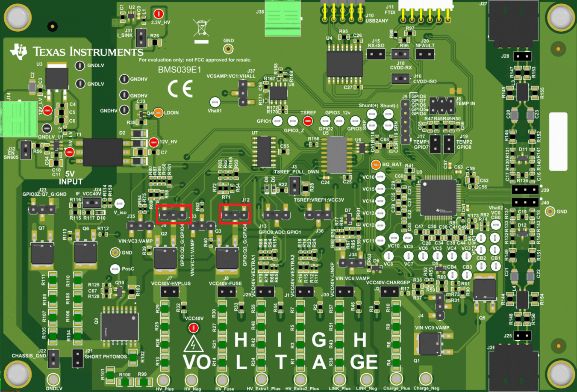Select the U5 IC package

coord(337,155)
